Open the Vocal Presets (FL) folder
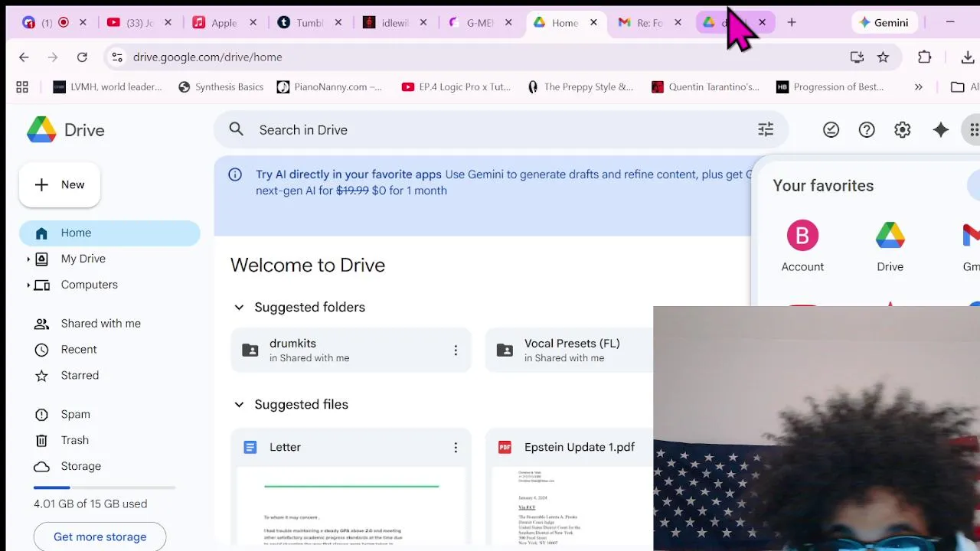Viewport: 980px width, 551px height. tap(570, 350)
